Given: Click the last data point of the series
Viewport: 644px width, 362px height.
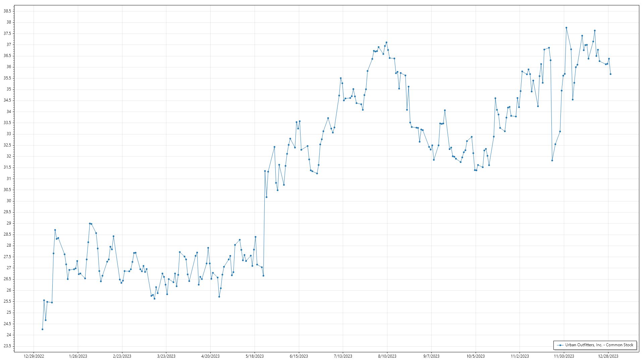Looking at the screenshot, I should tap(610, 74).
